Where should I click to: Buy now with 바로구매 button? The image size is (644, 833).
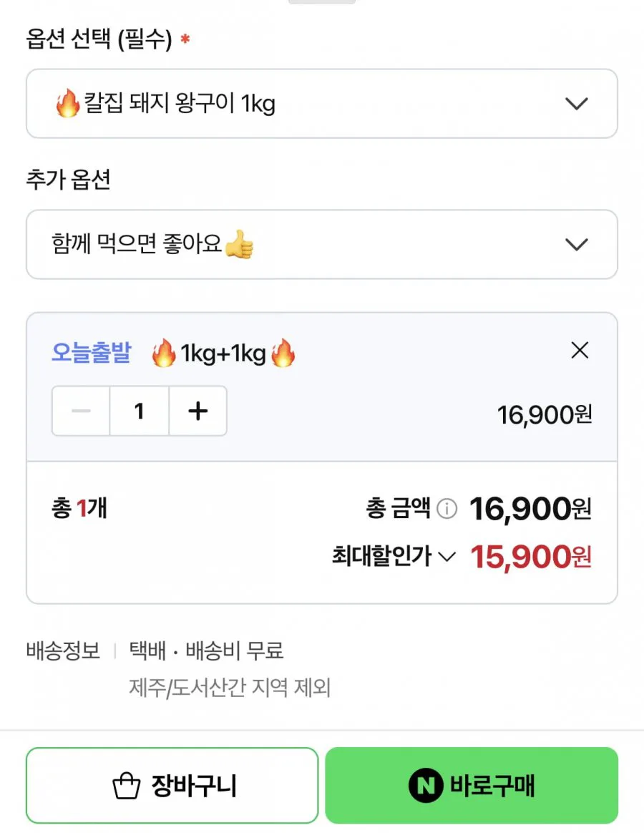(472, 785)
